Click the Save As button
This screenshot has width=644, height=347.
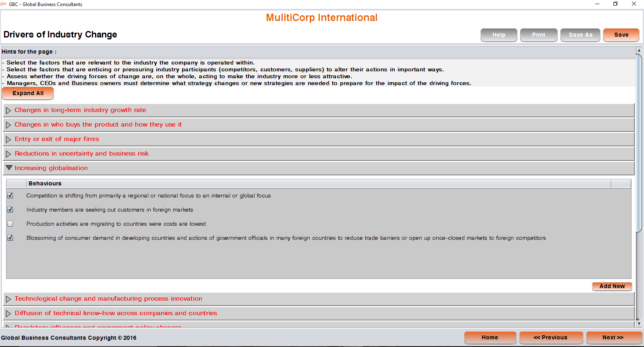pyautogui.click(x=580, y=35)
